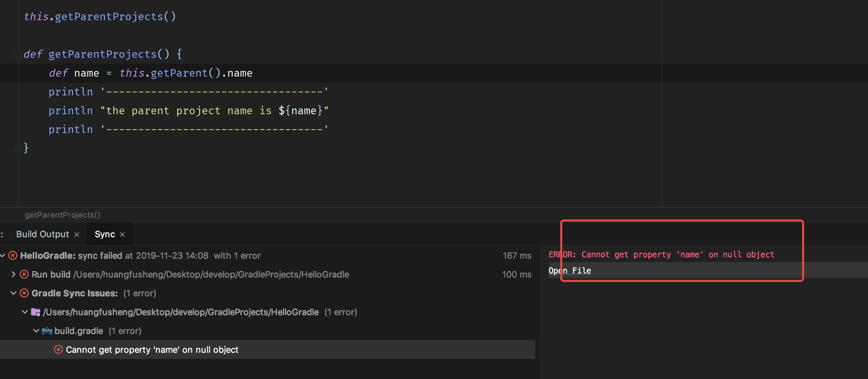This screenshot has width=868, height=379.
Task: Expand the Run build node
Action: coord(13,275)
